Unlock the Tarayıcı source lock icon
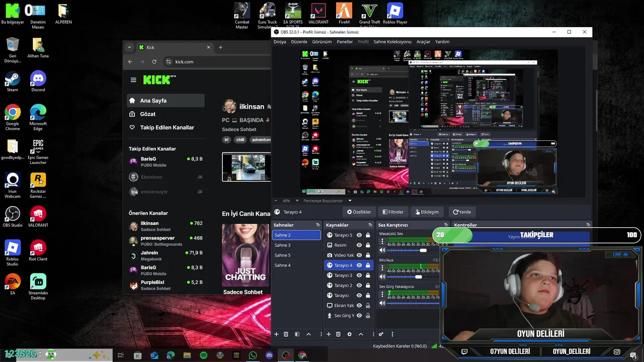The height and width of the screenshot is (362, 644). 368,295
